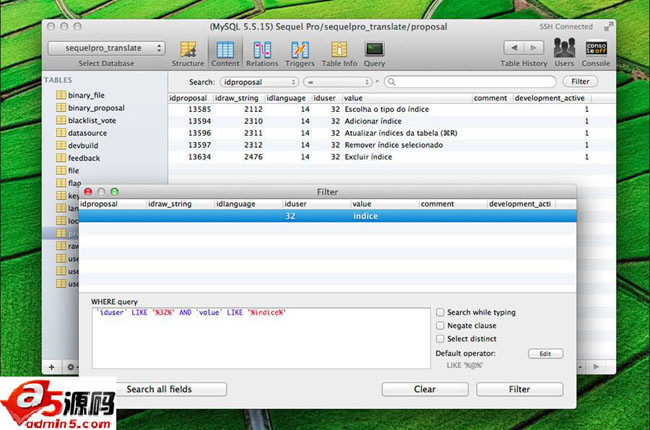Open the Query editor
This screenshot has width=650, height=430.
coord(374,54)
